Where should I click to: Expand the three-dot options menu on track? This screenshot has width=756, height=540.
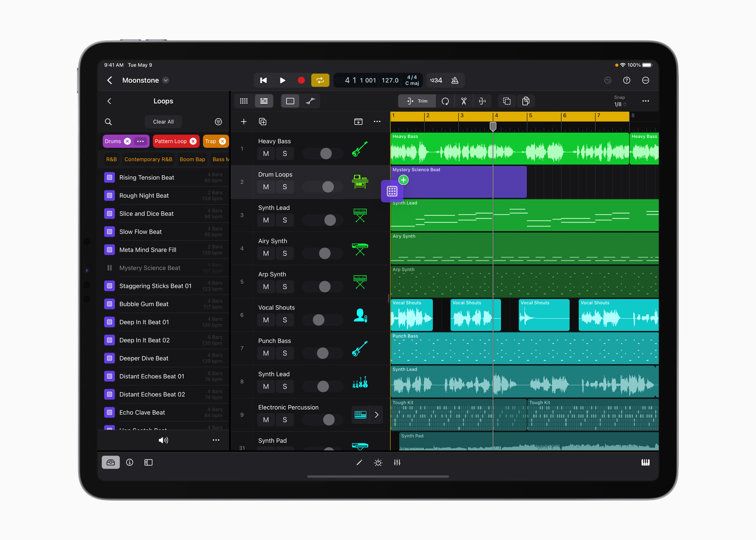(377, 121)
